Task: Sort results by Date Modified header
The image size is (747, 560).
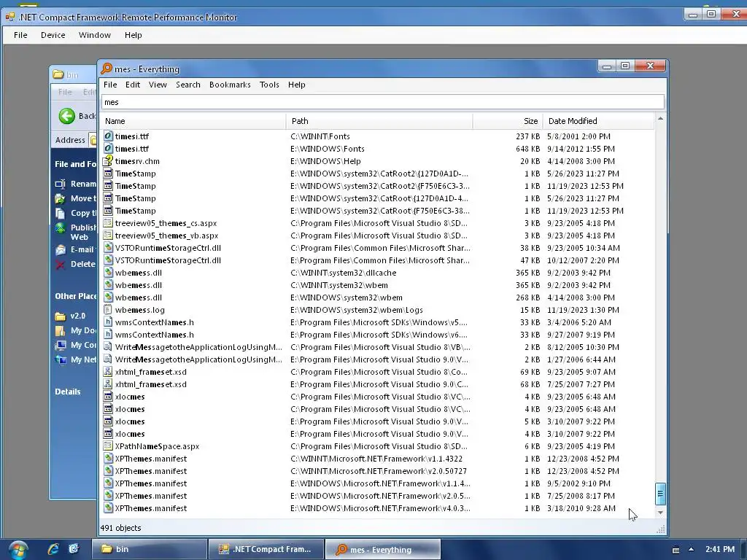Action: tap(599, 121)
